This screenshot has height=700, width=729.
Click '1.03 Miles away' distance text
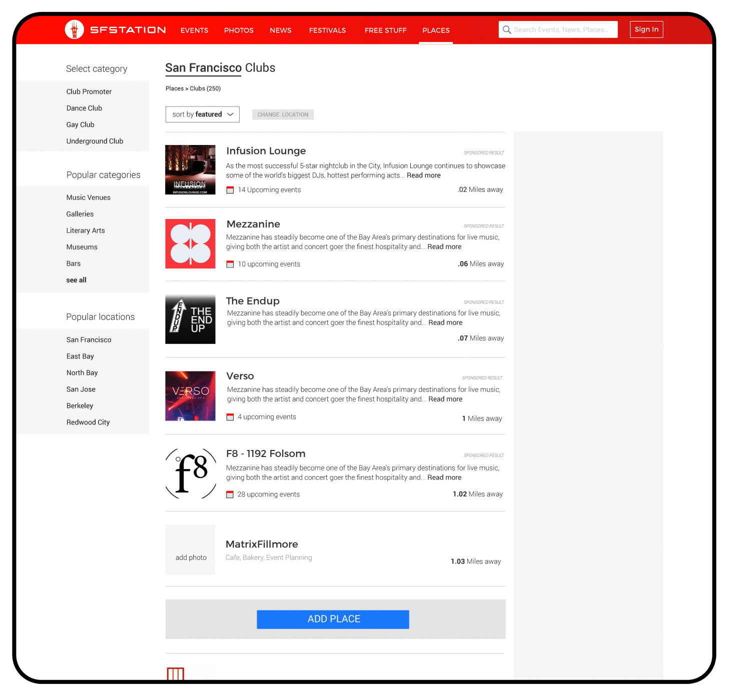click(x=476, y=561)
